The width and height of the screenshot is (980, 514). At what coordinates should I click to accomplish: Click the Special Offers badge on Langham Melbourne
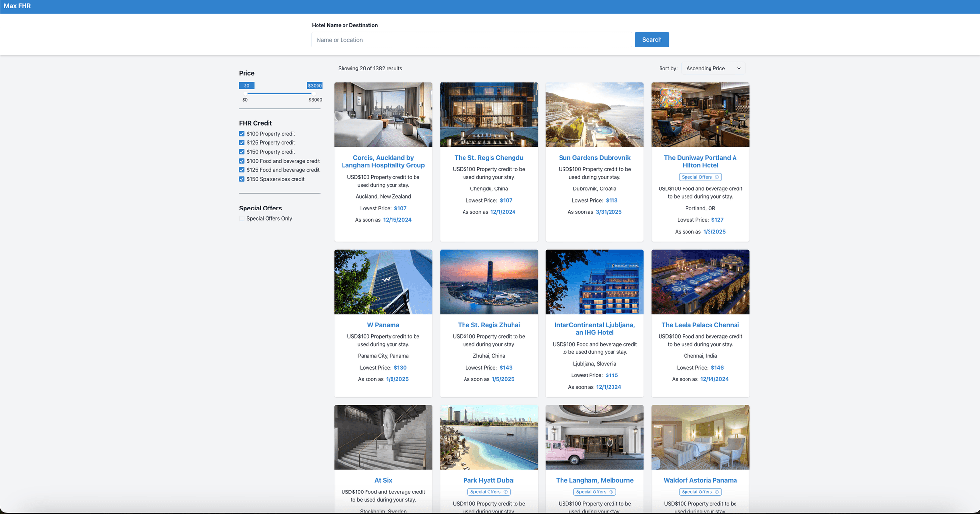pos(594,492)
